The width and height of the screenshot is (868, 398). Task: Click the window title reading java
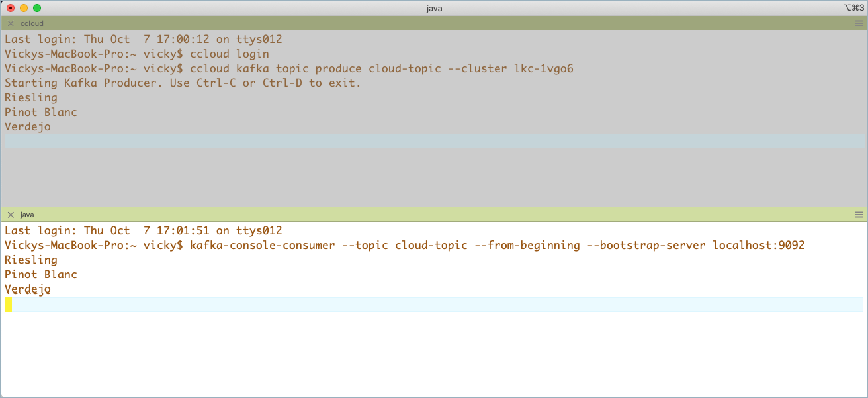pyautogui.click(x=433, y=8)
